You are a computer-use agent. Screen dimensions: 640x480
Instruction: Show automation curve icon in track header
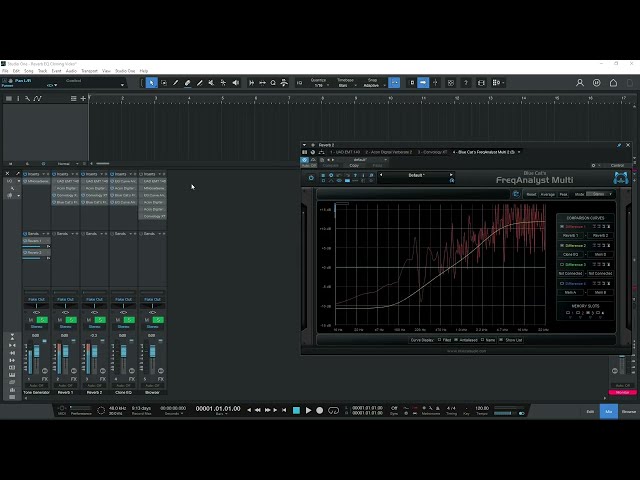pyautogui.click(x=38, y=98)
